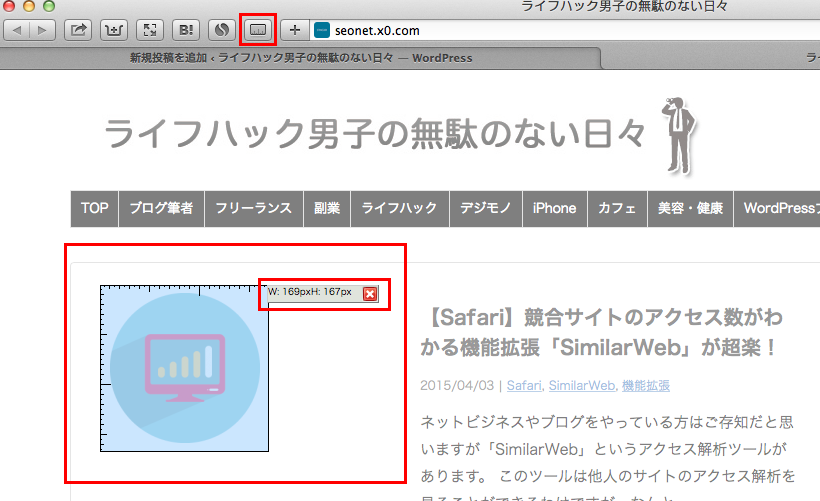Open the 副業 menu item

[327, 209]
